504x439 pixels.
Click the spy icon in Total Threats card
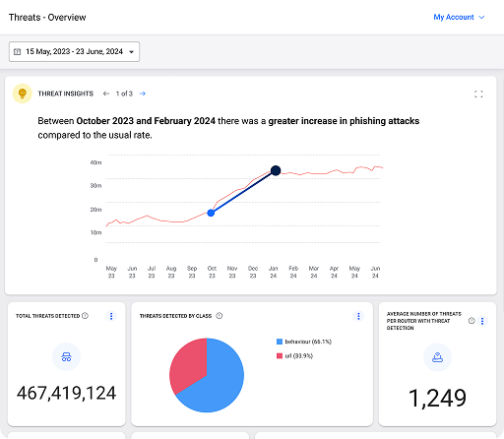[66, 357]
